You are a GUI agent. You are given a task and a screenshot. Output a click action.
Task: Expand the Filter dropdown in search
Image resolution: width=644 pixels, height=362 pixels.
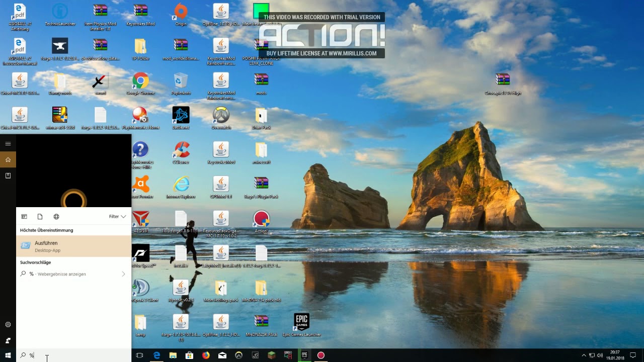pyautogui.click(x=117, y=217)
